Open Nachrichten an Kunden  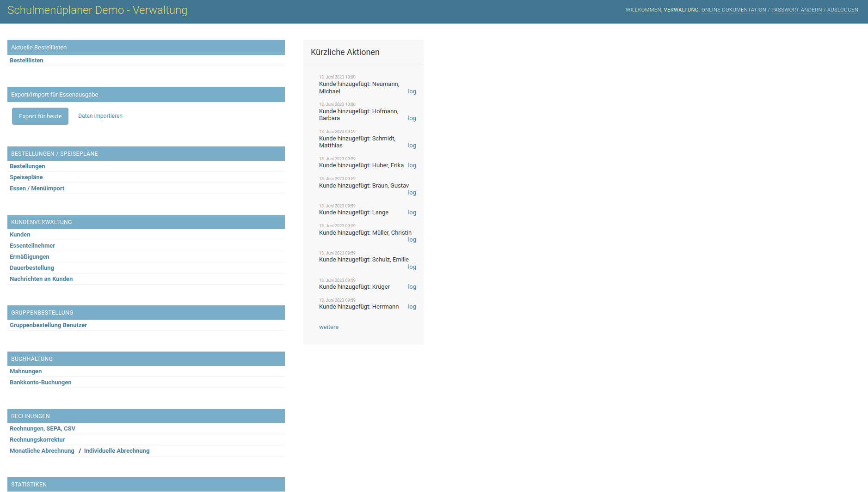(41, 279)
